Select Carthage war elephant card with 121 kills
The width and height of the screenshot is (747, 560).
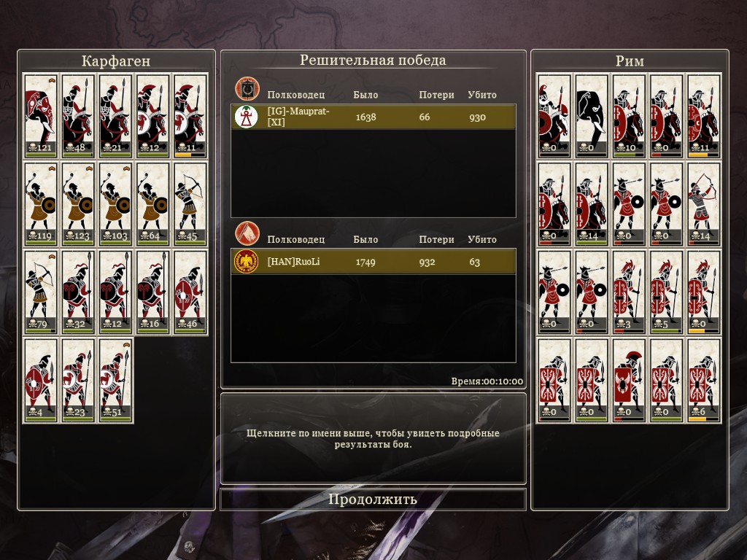41,116
